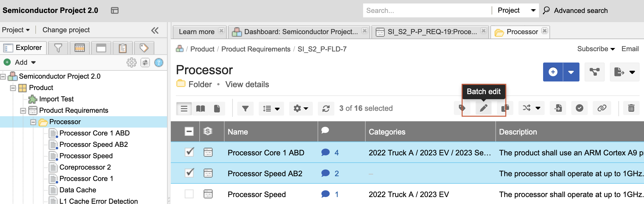Collapse the left explorer panel

point(155,30)
